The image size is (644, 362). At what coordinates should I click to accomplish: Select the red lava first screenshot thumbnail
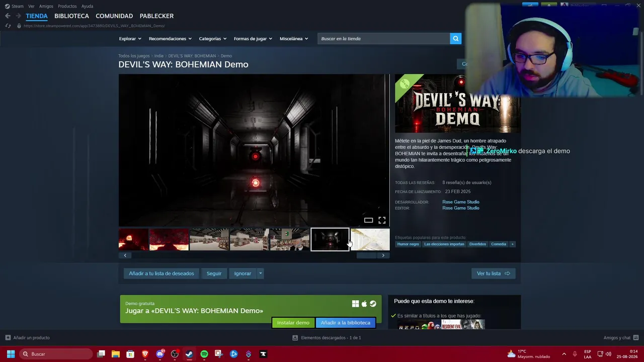133,239
